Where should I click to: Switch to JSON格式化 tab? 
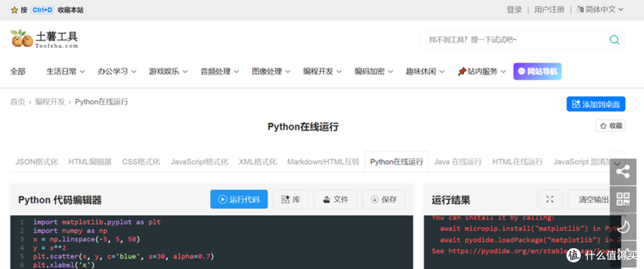click(x=36, y=162)
